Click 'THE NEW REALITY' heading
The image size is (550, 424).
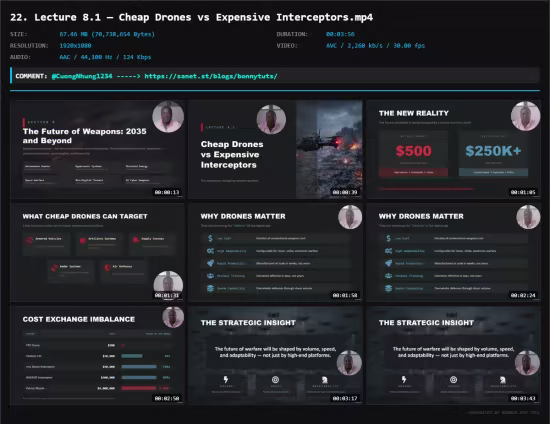(x=414, y=113)
